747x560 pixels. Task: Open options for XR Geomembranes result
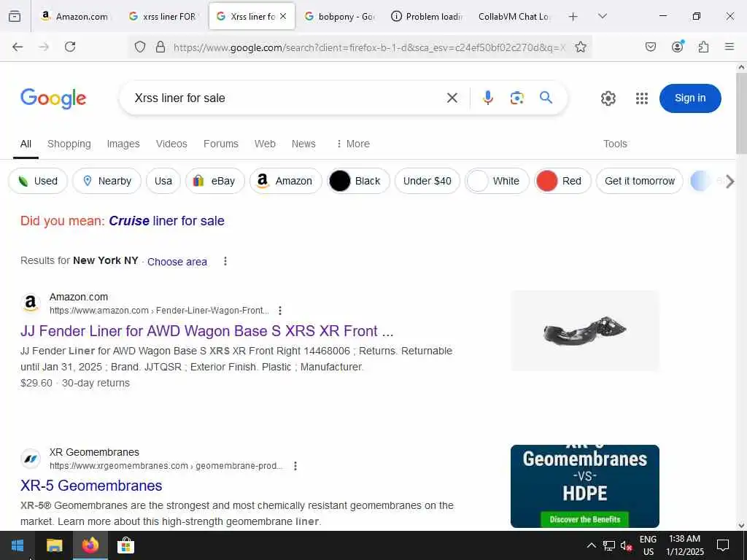295,466
